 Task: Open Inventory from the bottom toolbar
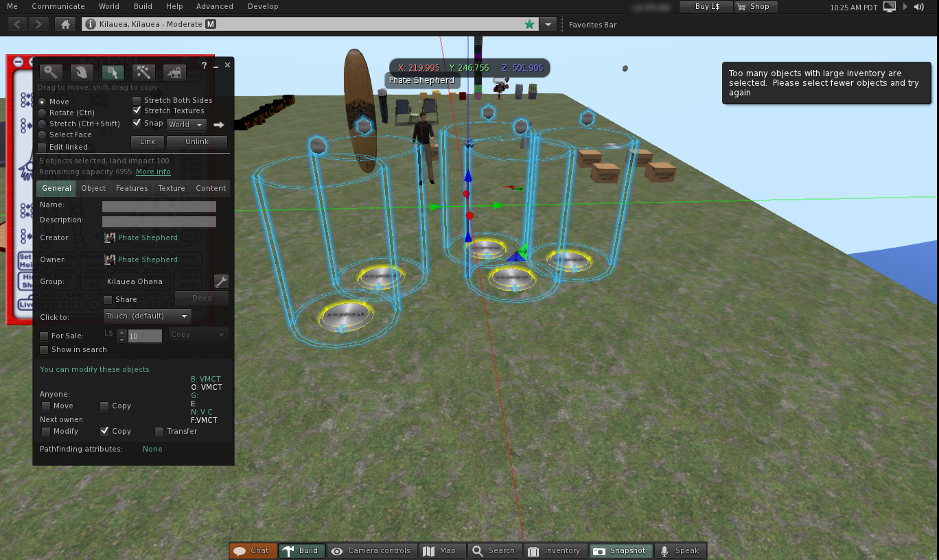(555, 550)
